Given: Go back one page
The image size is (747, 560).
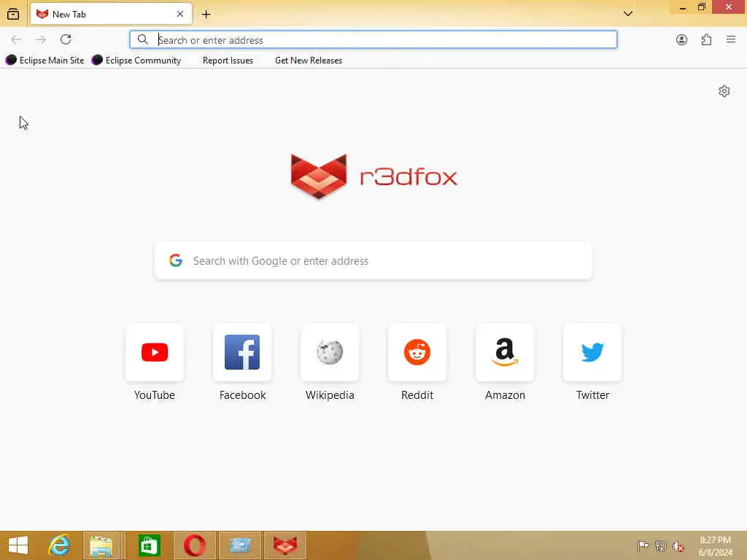Looking at the screenshot, I should (16, 39).
